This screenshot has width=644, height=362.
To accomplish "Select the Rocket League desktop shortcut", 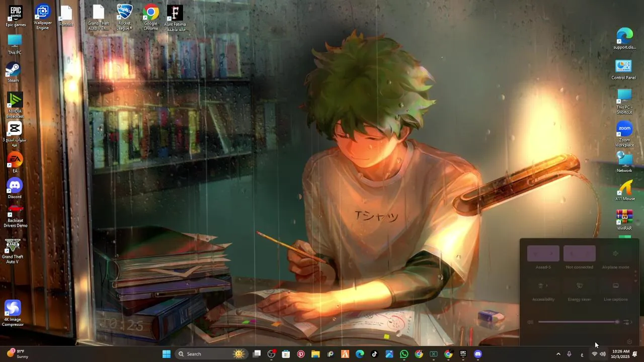I will click(124, 17).
